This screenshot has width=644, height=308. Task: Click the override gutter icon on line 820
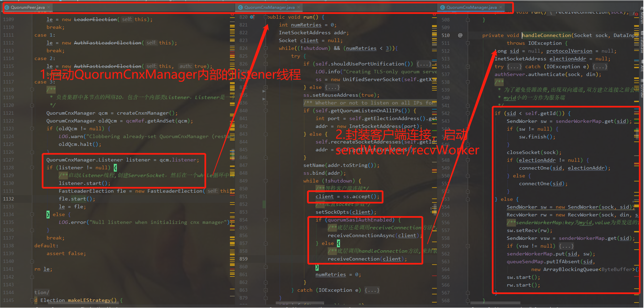252,17
